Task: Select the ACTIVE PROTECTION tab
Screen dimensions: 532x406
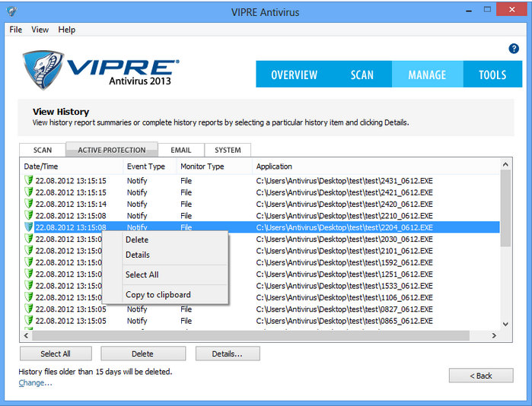Action: click(x=112, y=150)
